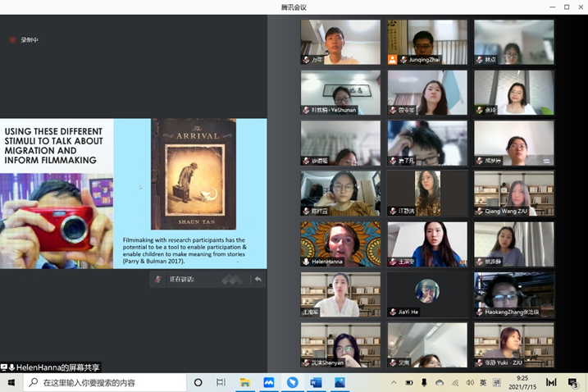This screenshot has height=392, width=588.
Task: Click the JiaYi He participant tile
Action: [427, 294]
